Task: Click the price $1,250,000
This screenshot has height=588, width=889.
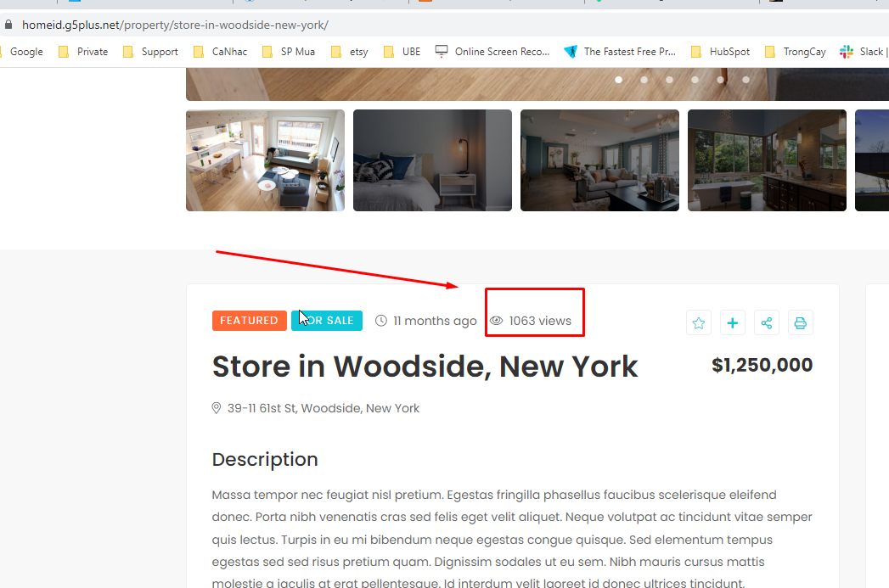Action: coord(762,365)
